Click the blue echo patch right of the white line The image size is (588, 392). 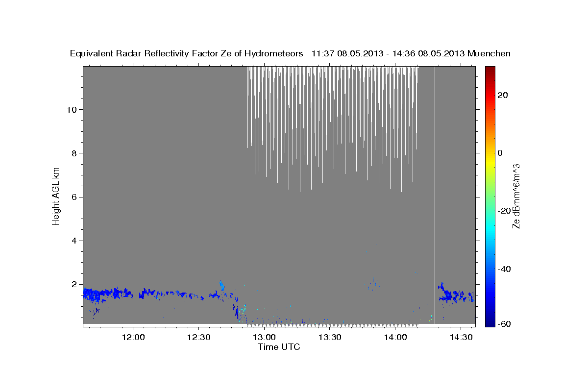click(456, 295)
